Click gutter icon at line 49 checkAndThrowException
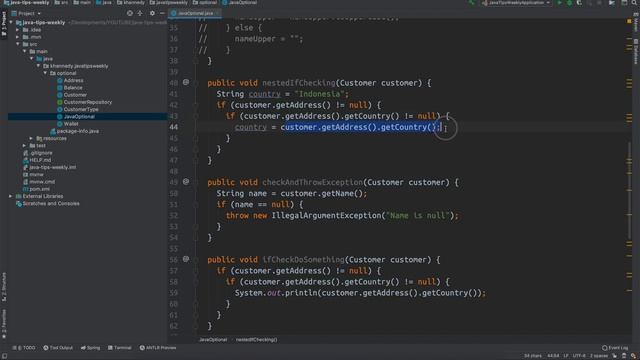The image size is (640, 360). pyautogui.click(x=186, y=182)
